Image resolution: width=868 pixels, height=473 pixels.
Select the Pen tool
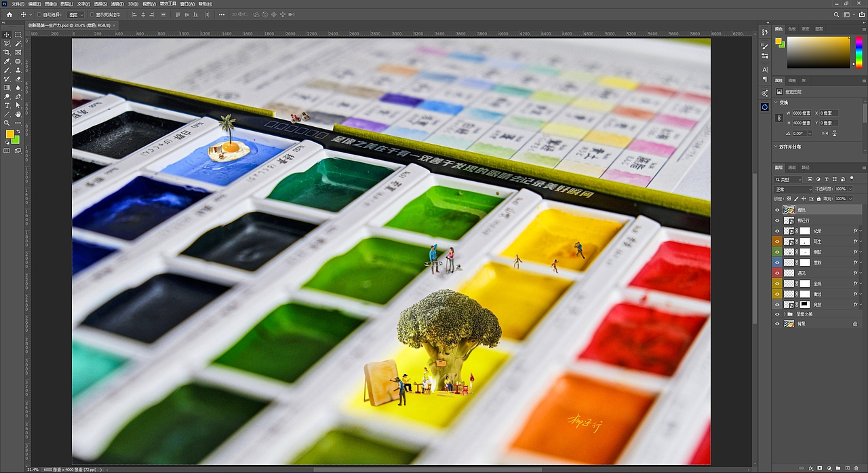tap(18, 96)
